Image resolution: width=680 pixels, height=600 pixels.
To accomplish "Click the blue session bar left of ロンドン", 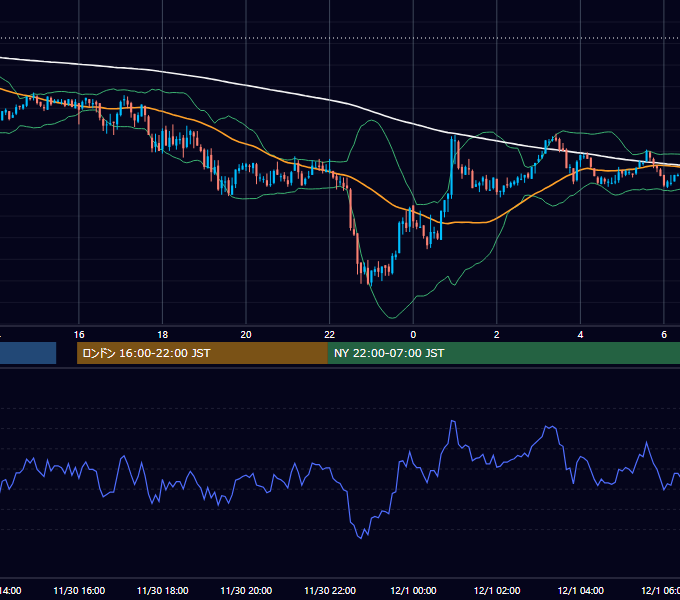I will point(28,353).
